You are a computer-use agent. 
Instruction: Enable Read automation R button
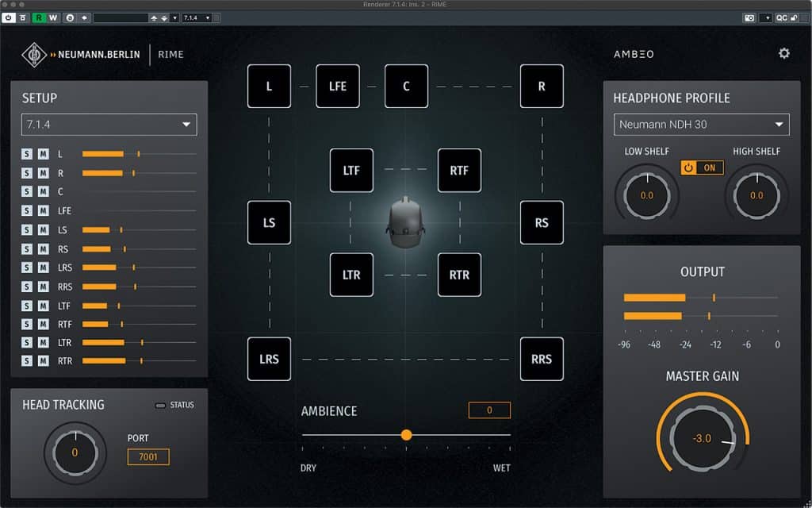[x=39, y=18]
